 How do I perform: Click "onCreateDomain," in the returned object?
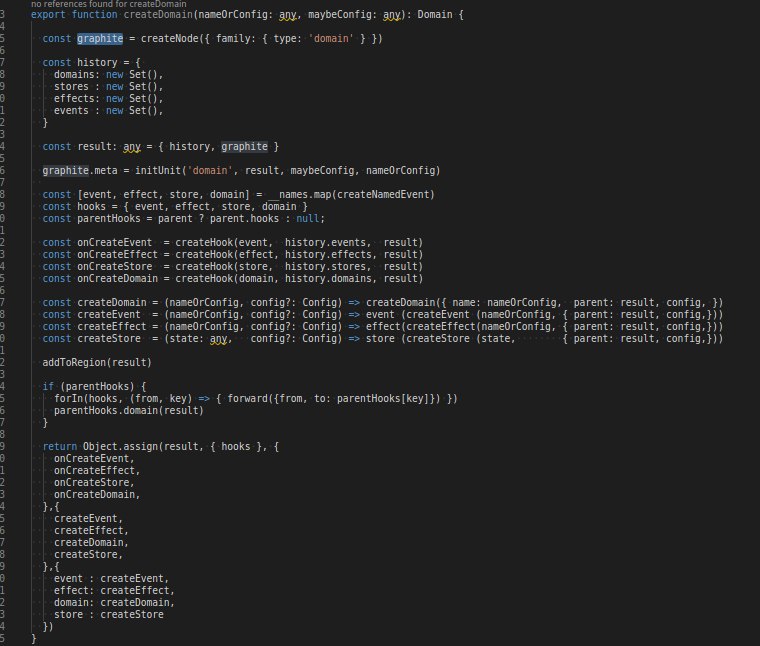coord(97,494)
